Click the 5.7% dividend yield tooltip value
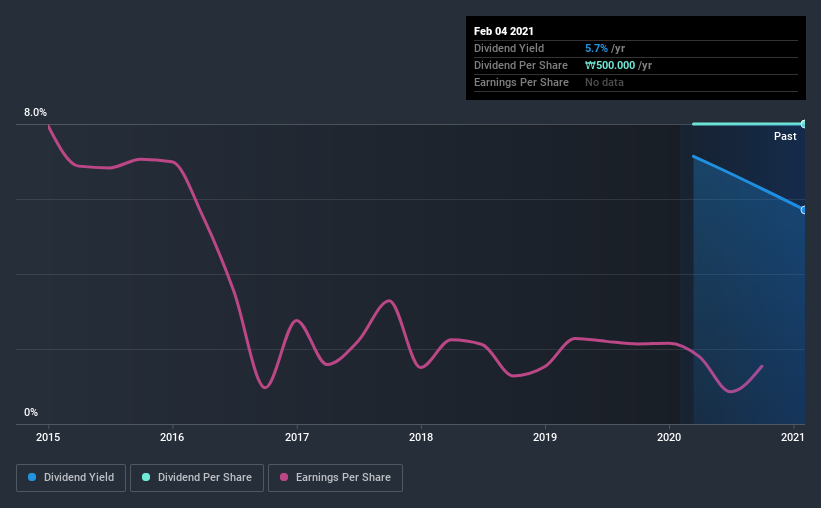The image size is (821, 508). pyautogui.click(x=596, y=48)
